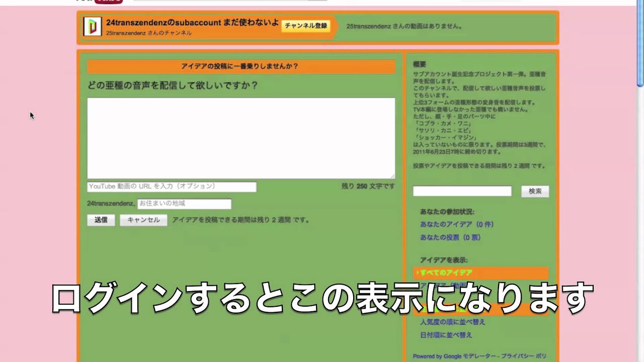The width and height of the screenshot is (644, 362).
Task: Click the 送信 submit button
Action: coord(101,220)
